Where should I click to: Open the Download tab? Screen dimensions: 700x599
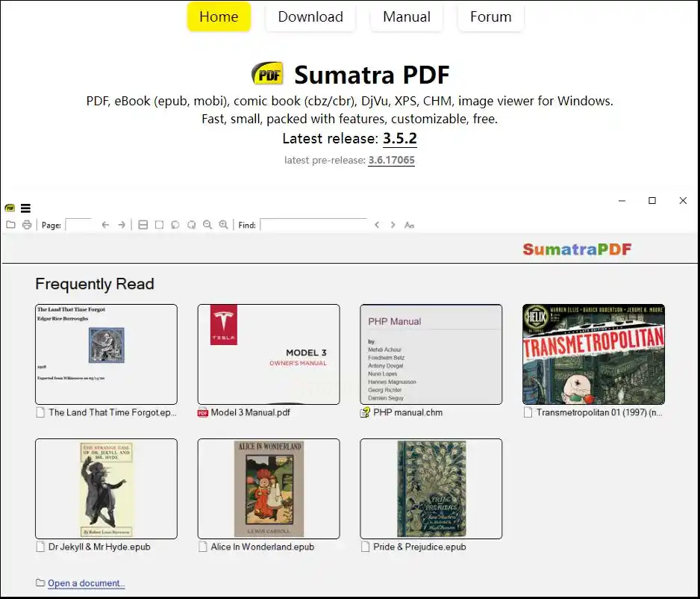310,17
